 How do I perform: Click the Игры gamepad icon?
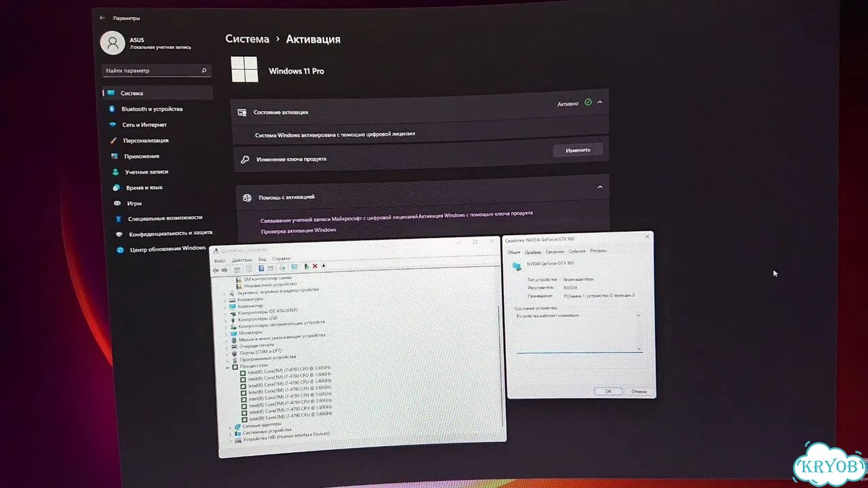(117, 203)
